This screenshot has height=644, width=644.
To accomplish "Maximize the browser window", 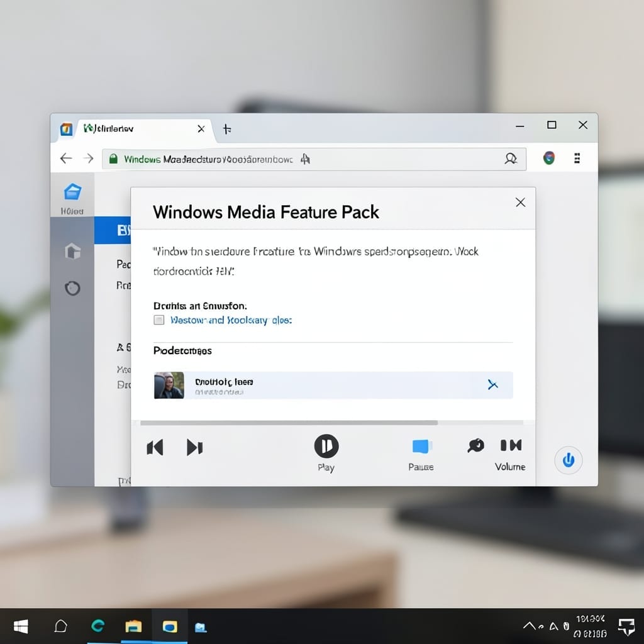I will [552, 125].
